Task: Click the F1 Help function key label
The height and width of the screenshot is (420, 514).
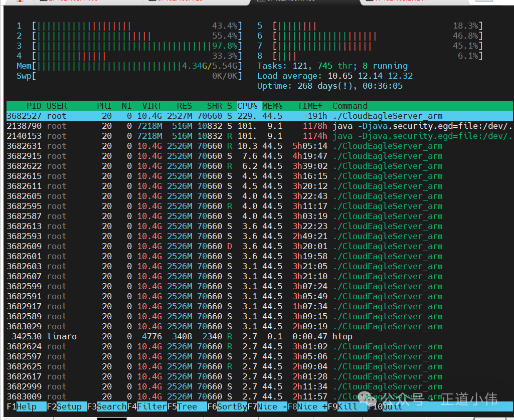Action: (27, 406)
